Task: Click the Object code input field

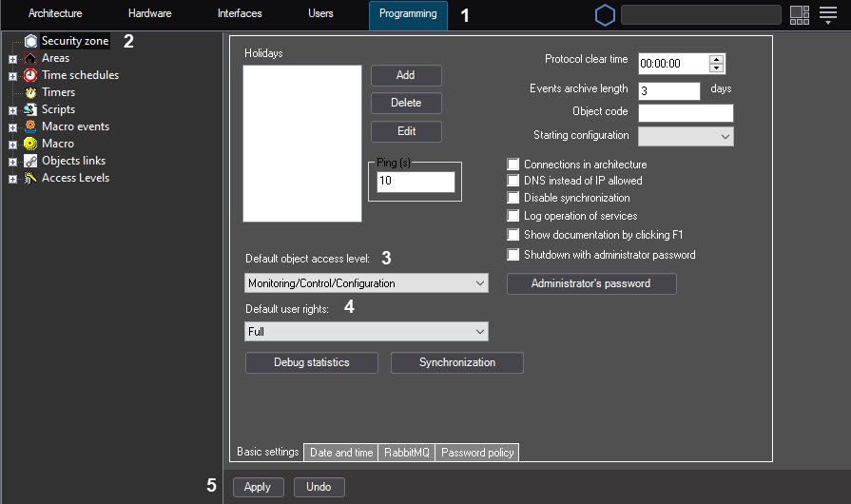Action: pyautogui.click(x=686, y=113)
